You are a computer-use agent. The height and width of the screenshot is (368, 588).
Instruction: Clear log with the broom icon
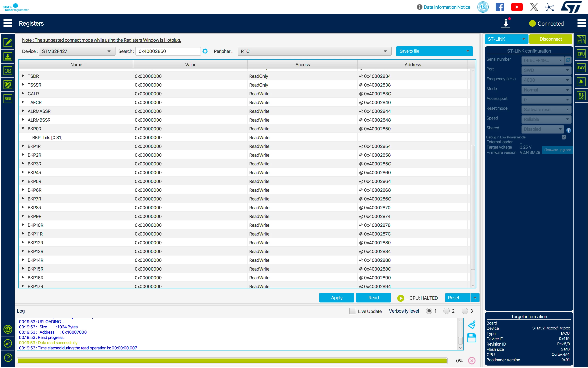[472, 325]
